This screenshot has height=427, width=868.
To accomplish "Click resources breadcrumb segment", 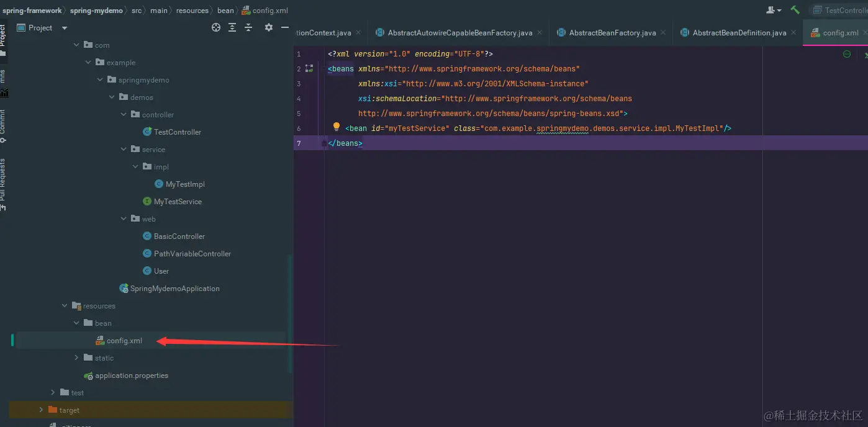I will coord(192,11).
